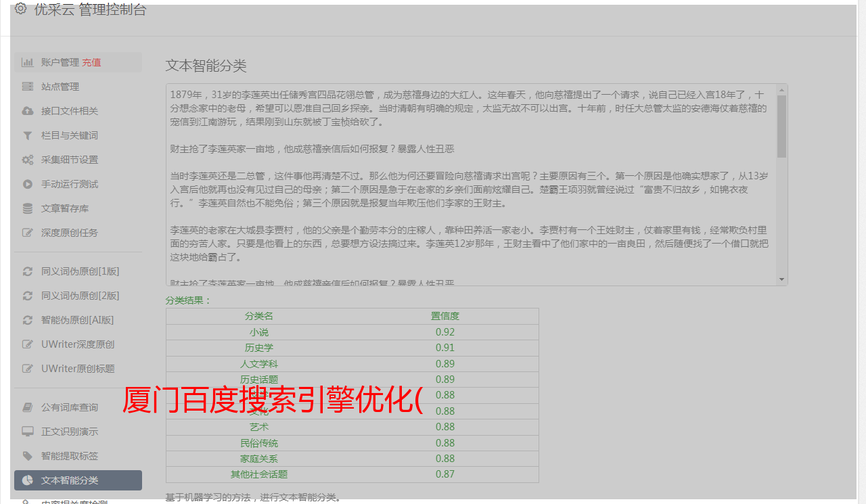Click the refresh icon for 同义词伪原创[1版]
Image resolution: width=866 pixels, height=504 pixels.
point(27,271)
